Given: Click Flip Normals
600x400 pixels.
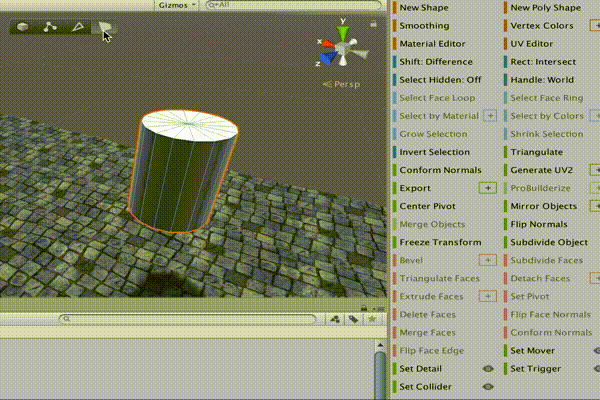Looking at the screenshot, I should pyautogui.click(x=539, y=224).
